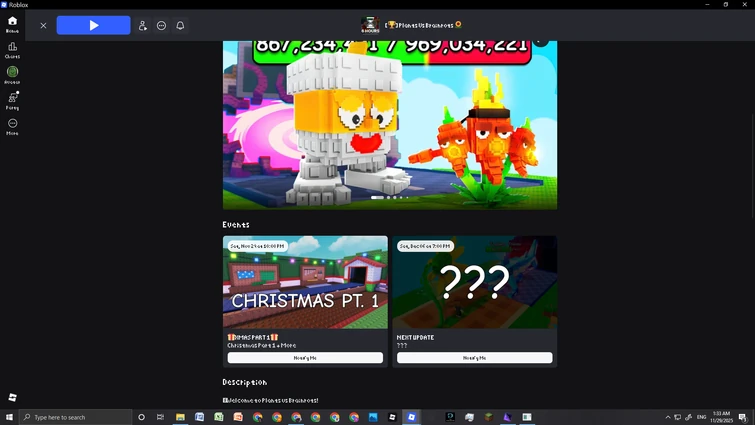The height and width of the screenshot is (425, 755).
Task: Click the taskbar search box
Action: point(76,417)
